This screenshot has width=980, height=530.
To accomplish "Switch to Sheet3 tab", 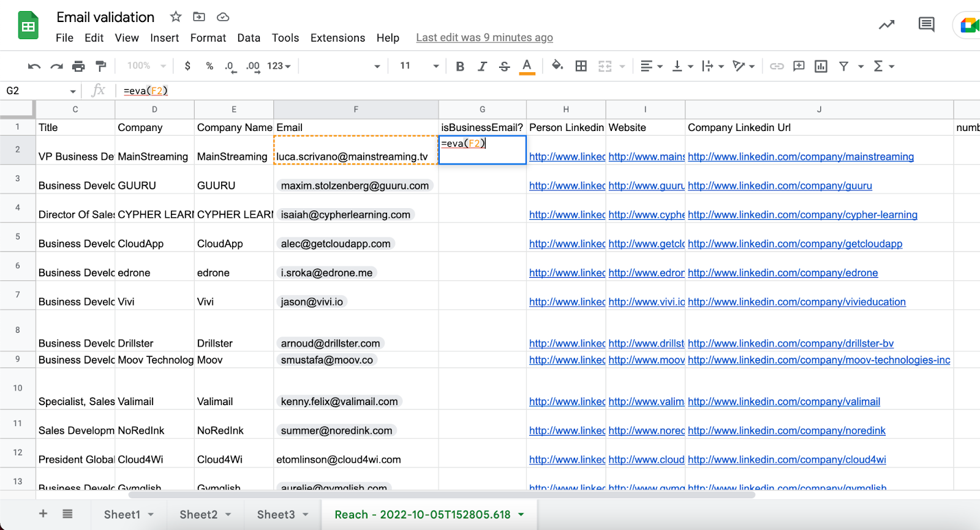I will click(282, 515).
